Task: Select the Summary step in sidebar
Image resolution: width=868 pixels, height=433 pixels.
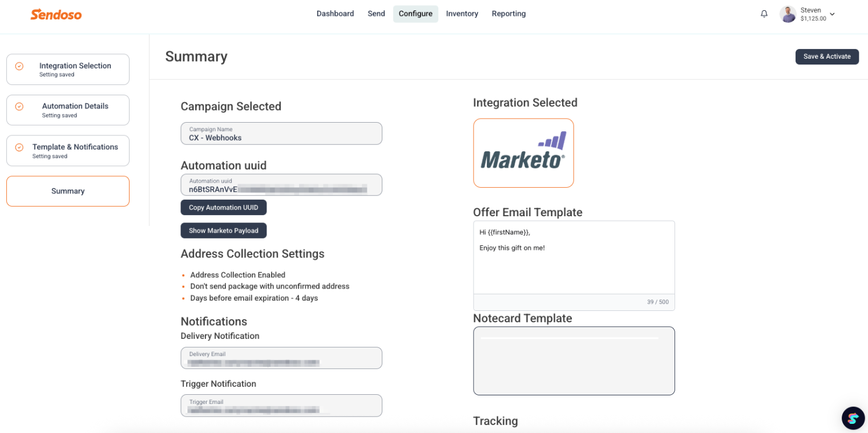Action: 68,191
